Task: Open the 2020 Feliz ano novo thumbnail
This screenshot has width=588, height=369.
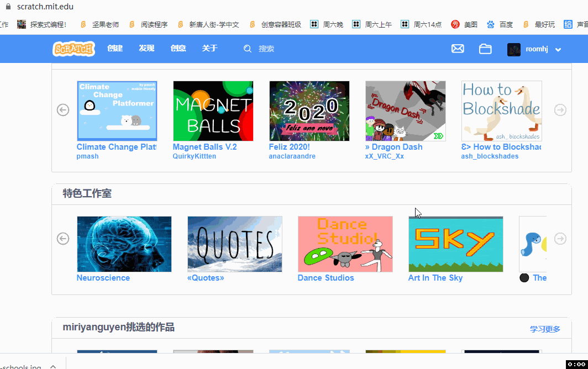Action: click(x=309, y=111)
